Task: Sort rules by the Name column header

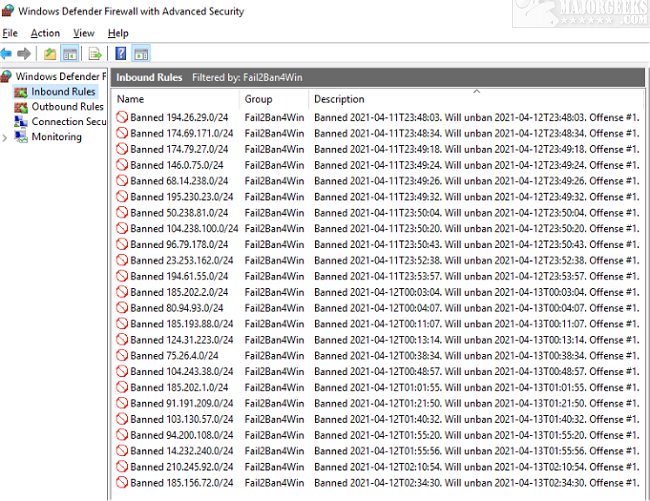Action: point(131,99)
